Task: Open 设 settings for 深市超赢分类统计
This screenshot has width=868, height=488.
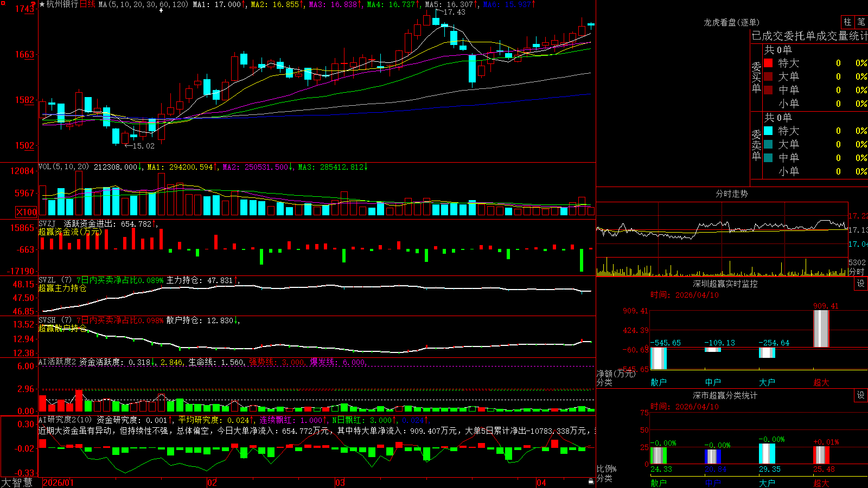Action: 861,395
